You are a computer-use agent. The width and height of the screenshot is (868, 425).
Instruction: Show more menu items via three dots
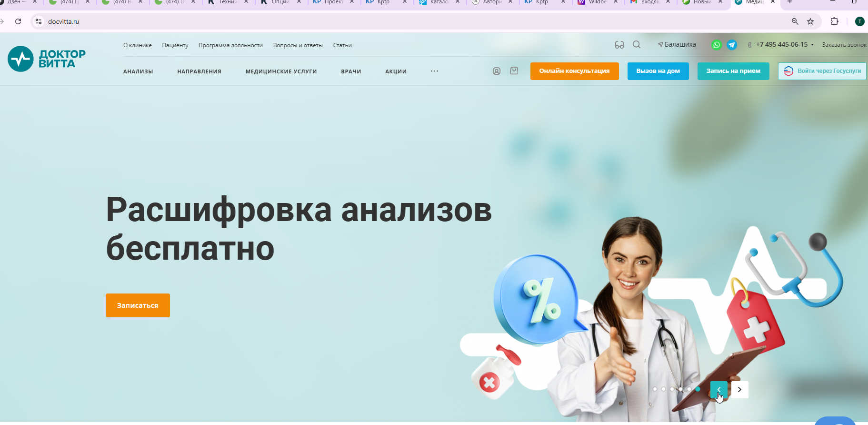(434, 71)
